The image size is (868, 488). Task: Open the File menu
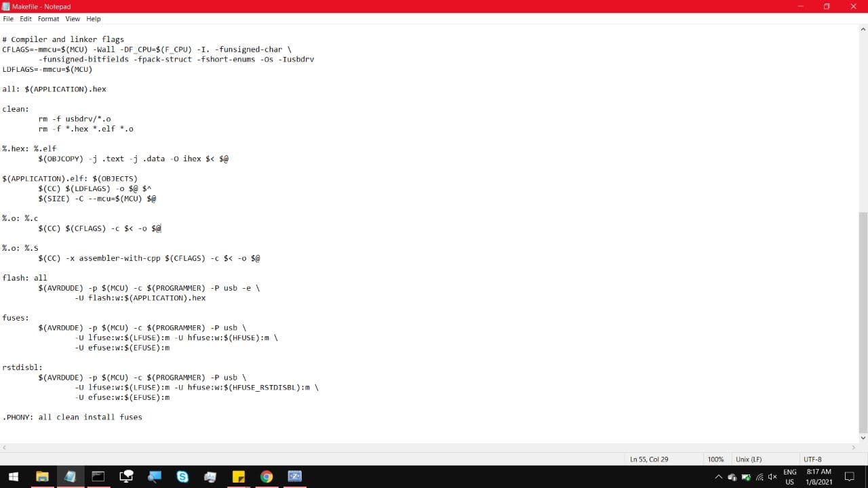click(8, 19)
